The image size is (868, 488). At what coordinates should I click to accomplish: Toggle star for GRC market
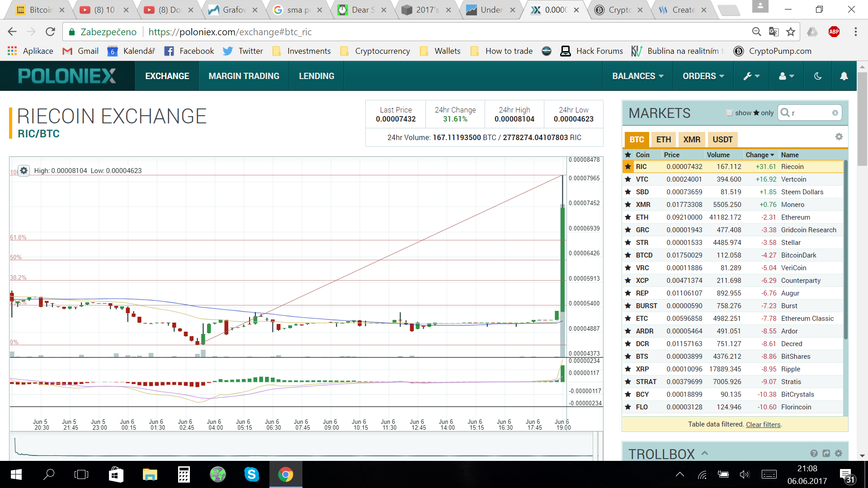click(x=628, y=230)
